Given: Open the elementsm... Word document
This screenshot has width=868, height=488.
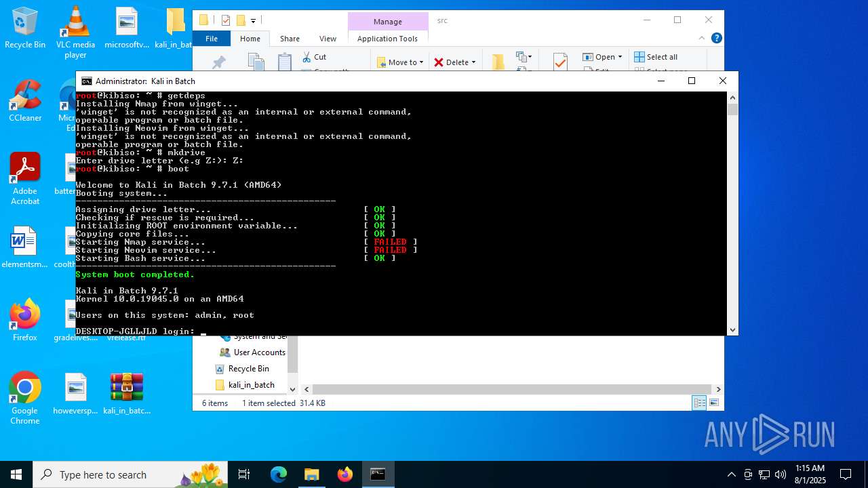Looking at the screenshot, I should coord(25,247).
